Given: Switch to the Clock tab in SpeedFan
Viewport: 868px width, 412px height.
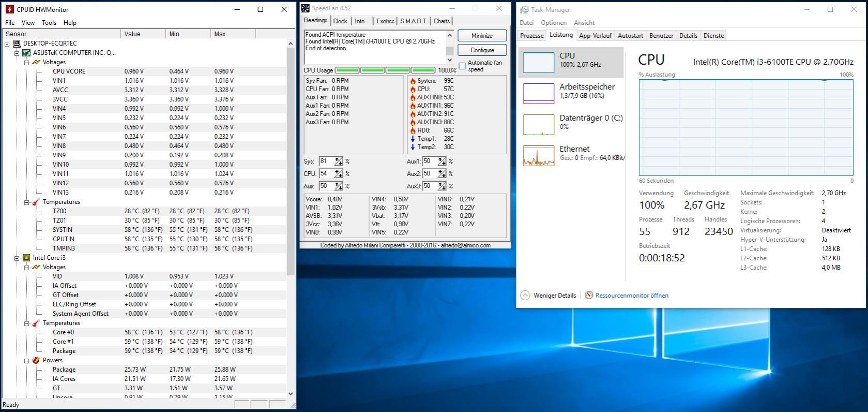Looking at the screenshot, I should point(340,21).
